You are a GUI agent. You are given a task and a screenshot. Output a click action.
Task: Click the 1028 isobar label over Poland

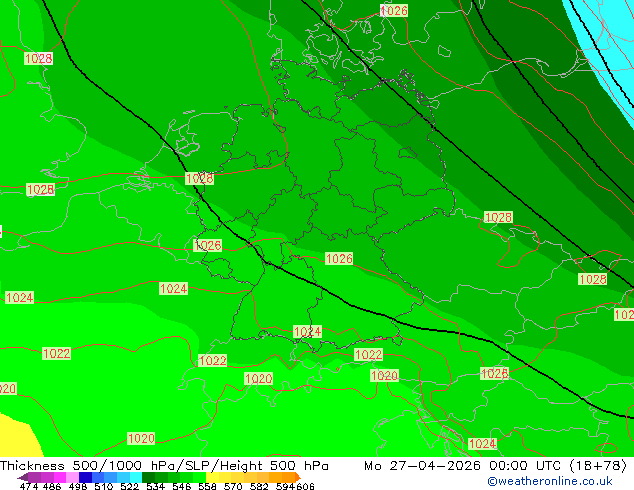tap(499, 218)
